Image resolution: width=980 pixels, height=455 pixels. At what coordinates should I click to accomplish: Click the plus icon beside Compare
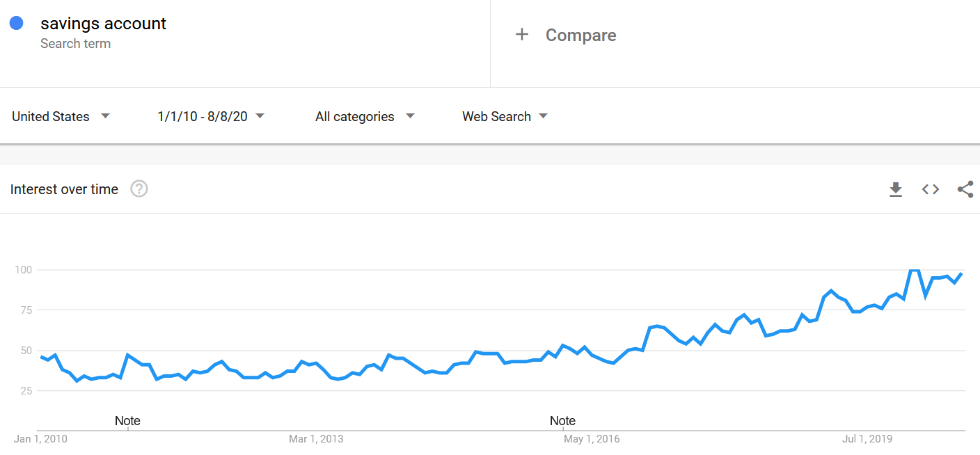click(522, 34)
